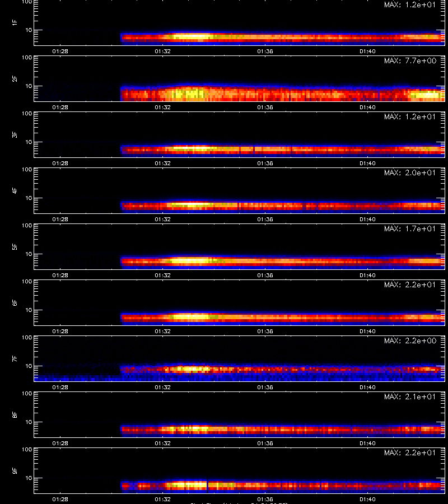Click the '01:36' tick label under panel 7F
The width and height of the screenshot is (448, 504).
pyautogui.click(x=265, y=387)
